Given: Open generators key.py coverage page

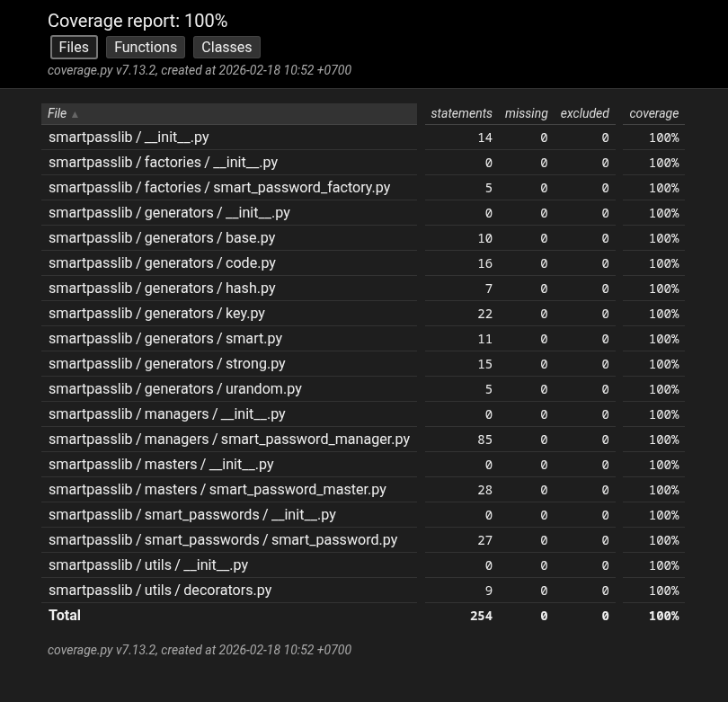Looking at the screenshot, I should point(157,313).
